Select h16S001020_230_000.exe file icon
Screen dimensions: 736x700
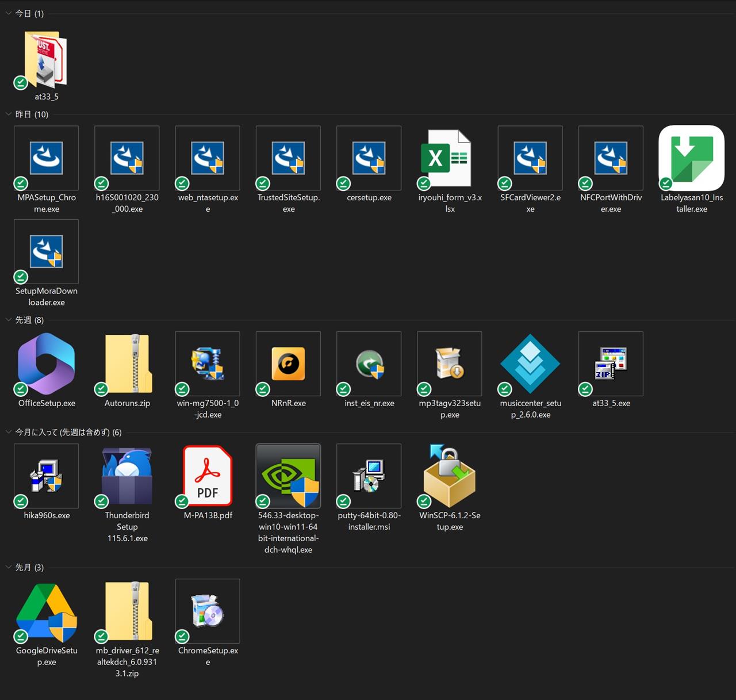pyautogui.click(x=127, y=158)
